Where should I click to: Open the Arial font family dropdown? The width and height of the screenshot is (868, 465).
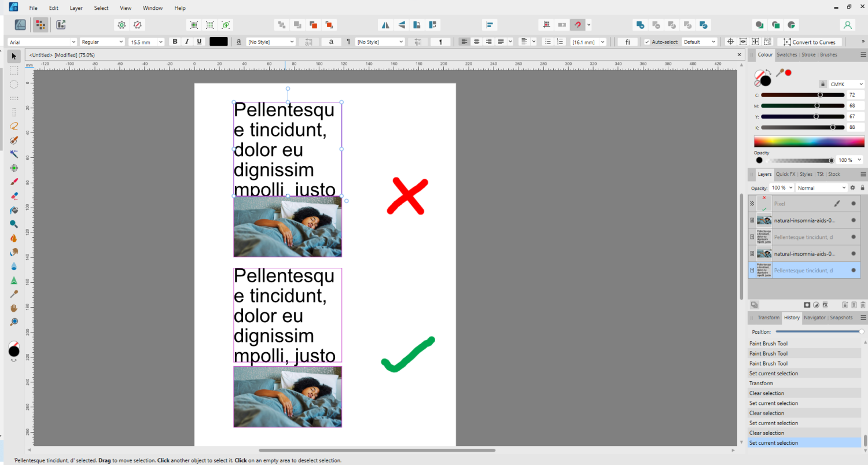[42, 42]
